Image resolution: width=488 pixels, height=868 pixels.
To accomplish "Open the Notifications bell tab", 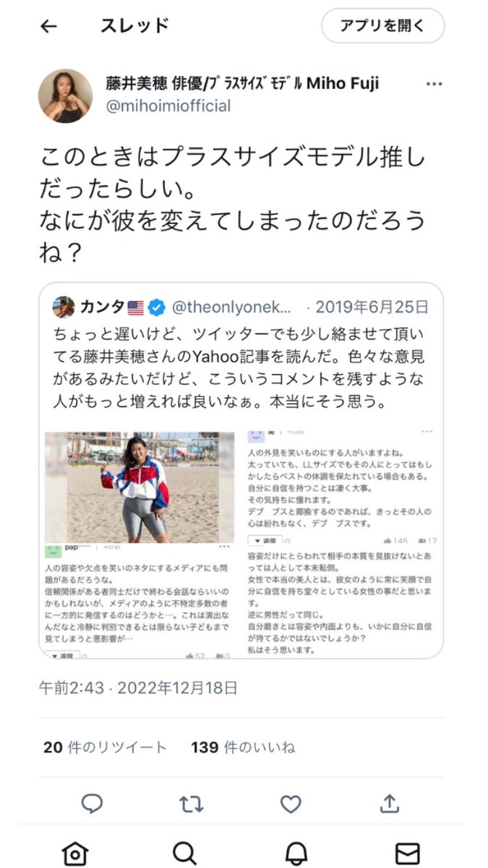I will 296,853.
